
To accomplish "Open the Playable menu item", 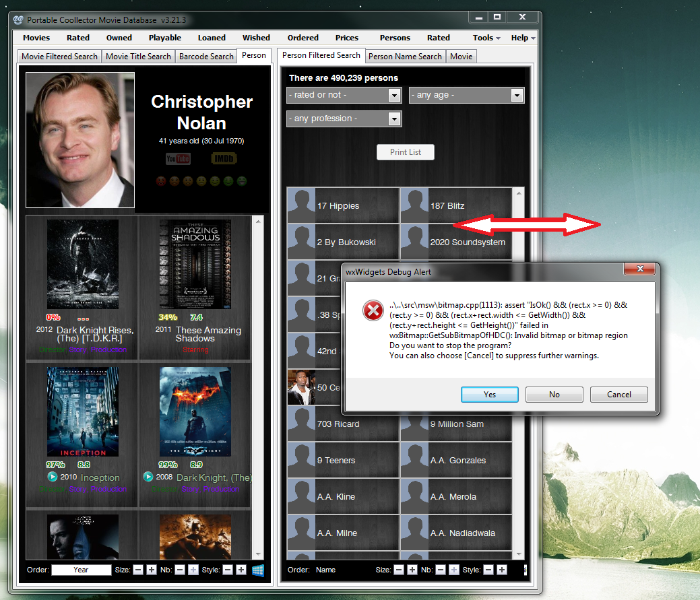I will [x=165, y=38].
